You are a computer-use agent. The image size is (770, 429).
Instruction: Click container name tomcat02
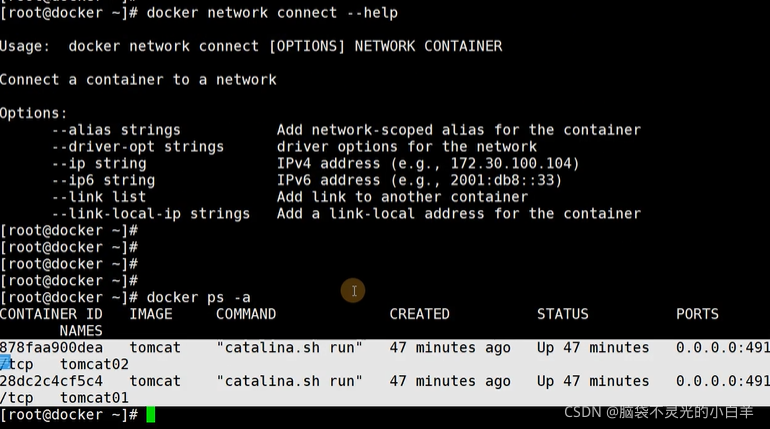[94, 364]
